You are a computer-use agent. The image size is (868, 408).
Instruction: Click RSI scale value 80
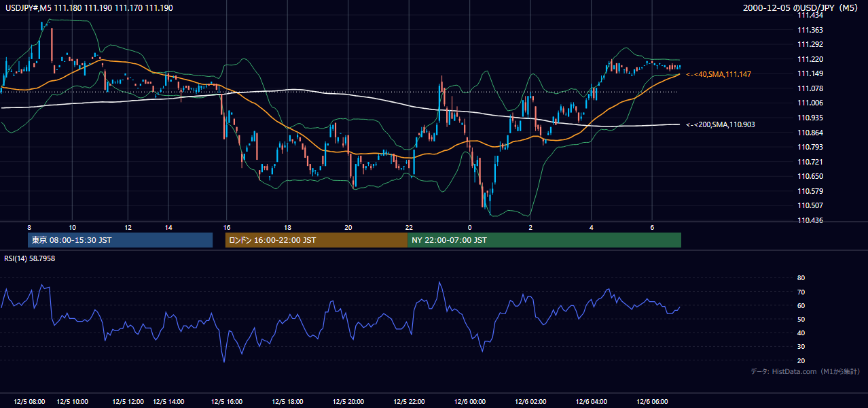801,278
